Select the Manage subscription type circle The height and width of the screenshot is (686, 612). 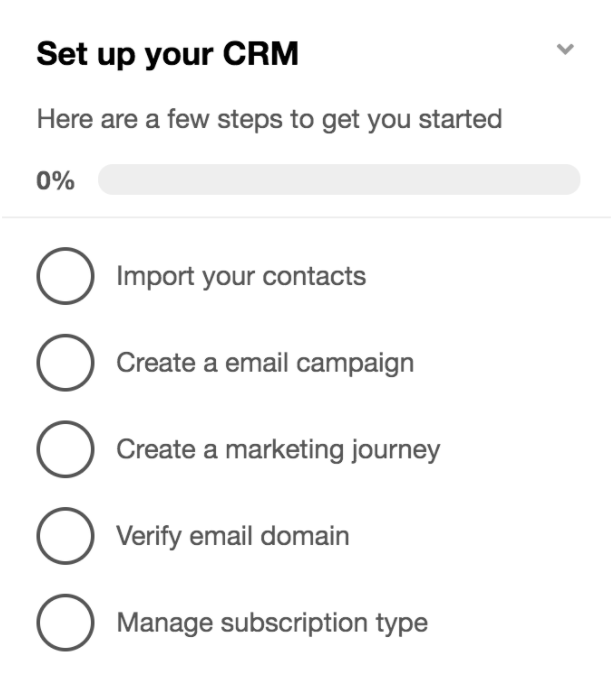[65, 624]
